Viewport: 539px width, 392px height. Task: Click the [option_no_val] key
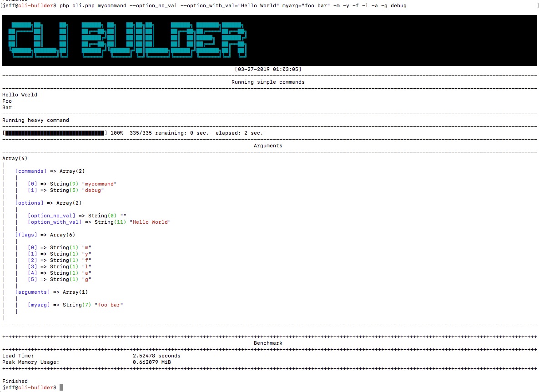point(51,216)
